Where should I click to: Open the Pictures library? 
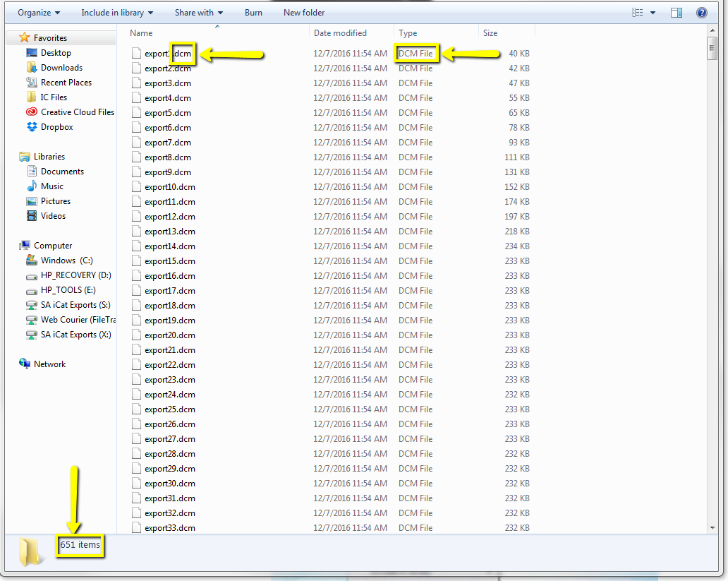click(48, 201)
